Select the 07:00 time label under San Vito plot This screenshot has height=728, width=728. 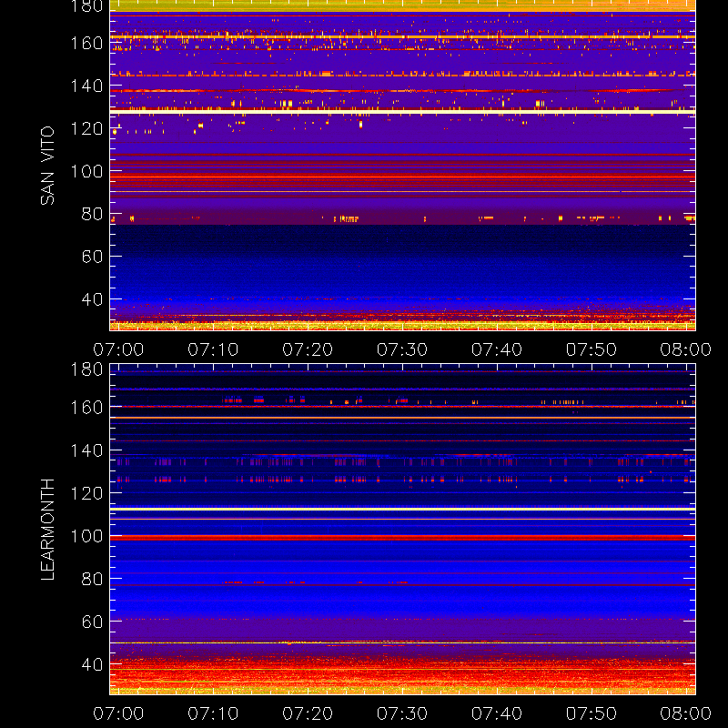click(x=118, y=349)
